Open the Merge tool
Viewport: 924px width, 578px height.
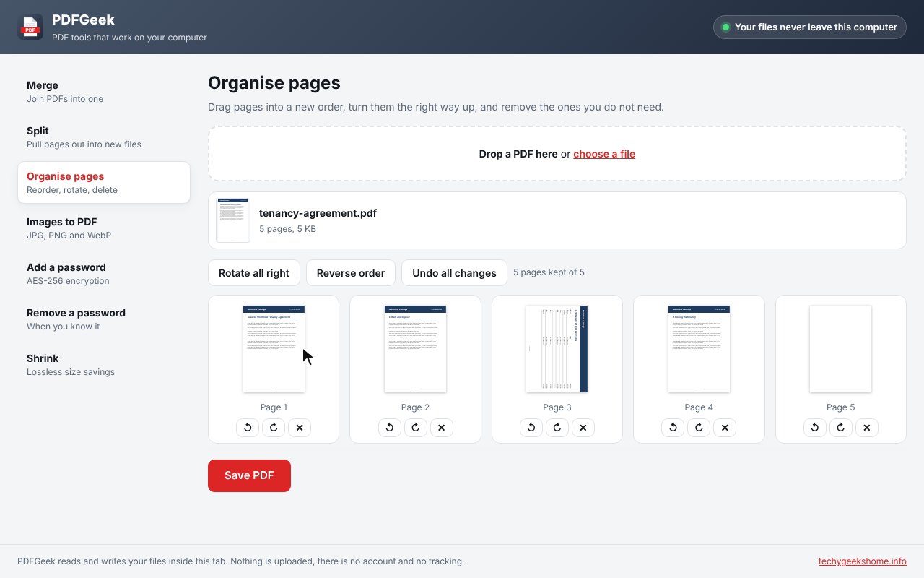(104, 92)
